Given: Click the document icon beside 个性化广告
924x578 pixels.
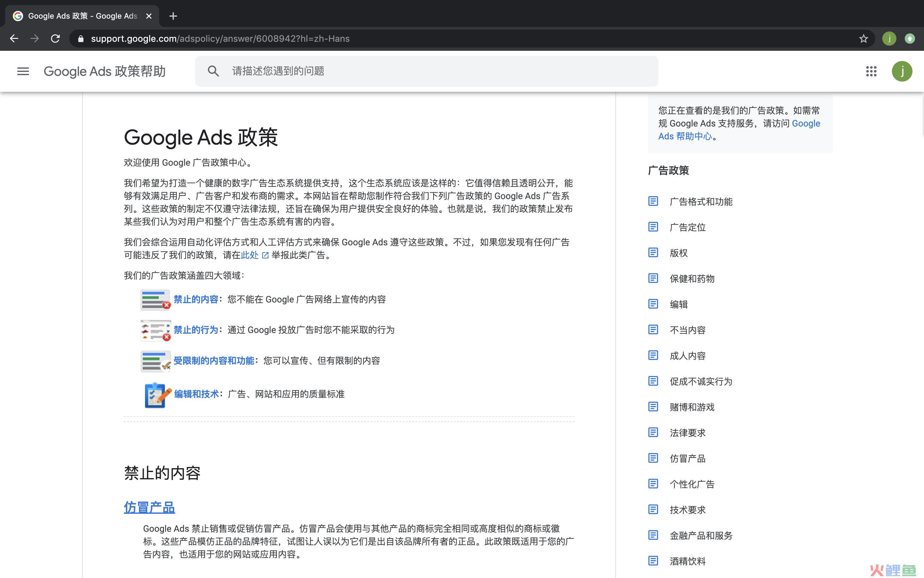Looking at the screenshot, I should pos(653,484).
